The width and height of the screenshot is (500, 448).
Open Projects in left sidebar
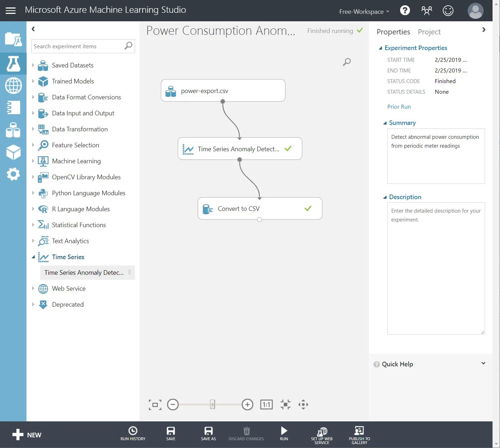(x=13, y=39)
